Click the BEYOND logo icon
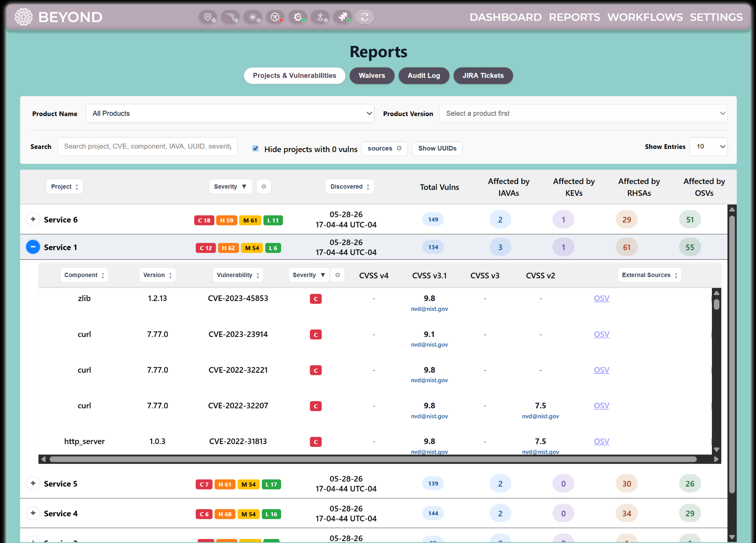756x543 pixels. [x=24, y=17]
